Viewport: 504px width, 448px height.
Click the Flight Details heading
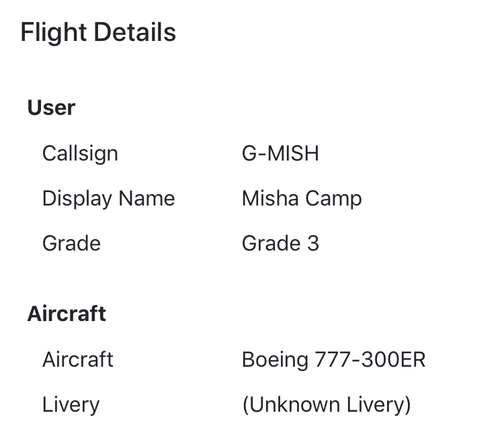pos(98,32)
